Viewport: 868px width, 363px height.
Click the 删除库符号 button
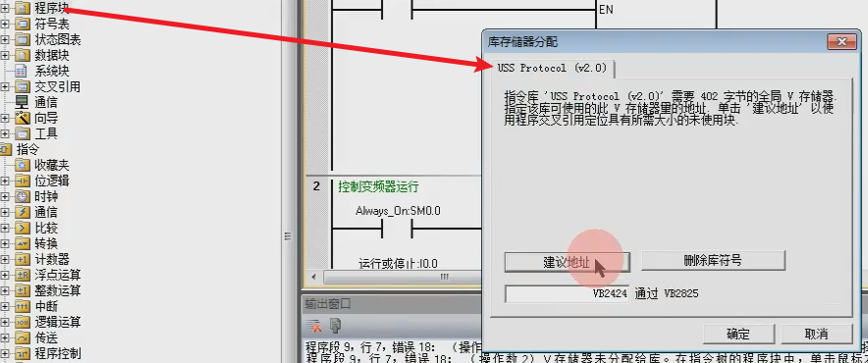point(713,261)
